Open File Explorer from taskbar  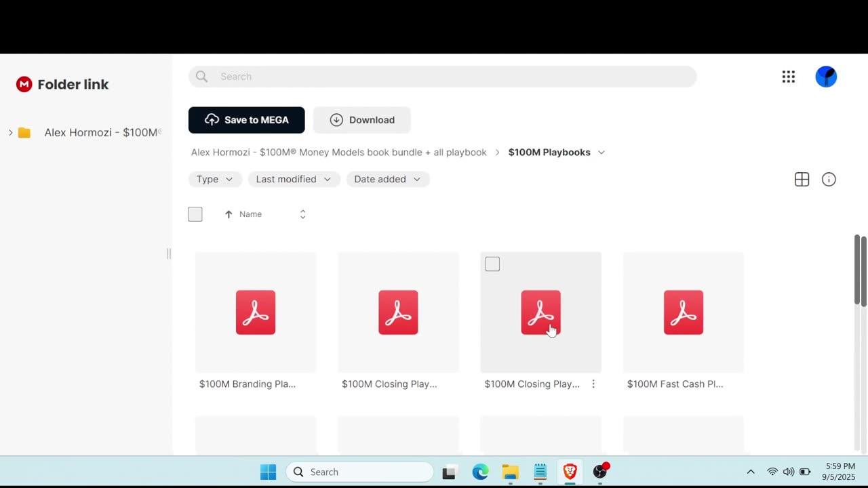[x=510, y=472]
